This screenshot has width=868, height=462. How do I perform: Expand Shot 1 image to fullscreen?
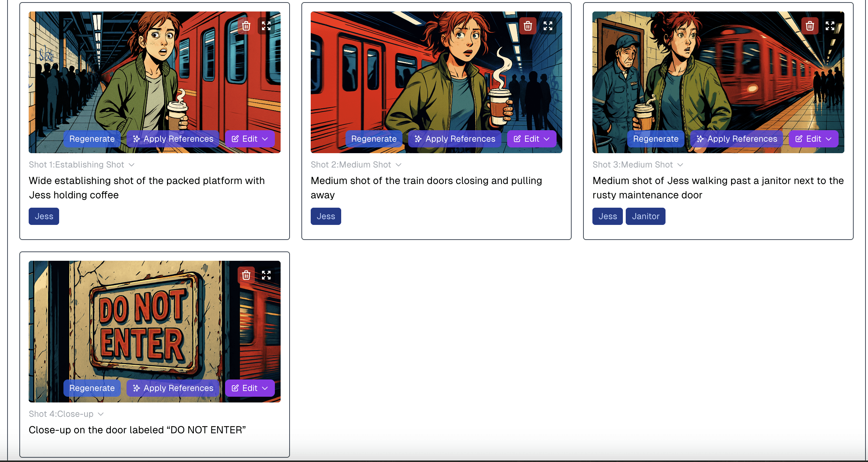coord(266,26)
